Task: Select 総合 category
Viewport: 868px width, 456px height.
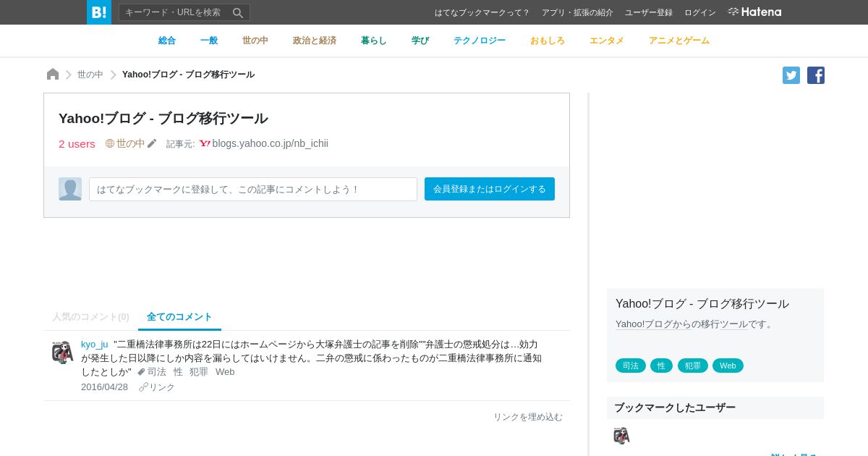Action: point(167,41)
